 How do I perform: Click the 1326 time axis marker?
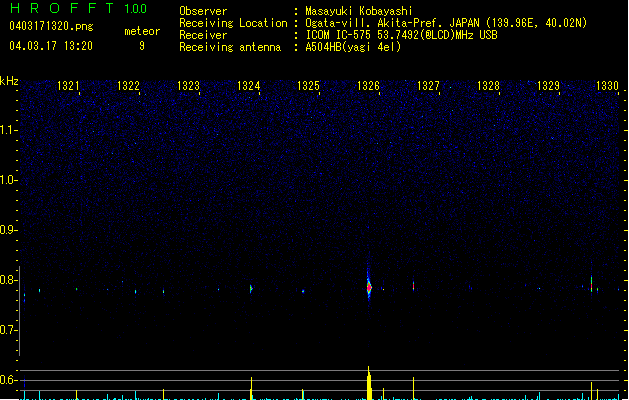[x=368, y=85]
